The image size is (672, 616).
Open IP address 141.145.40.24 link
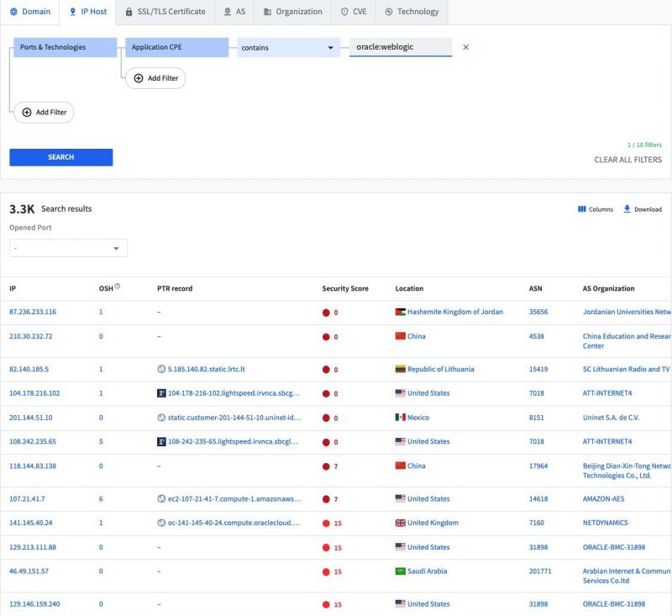click(x=30, y=523)
